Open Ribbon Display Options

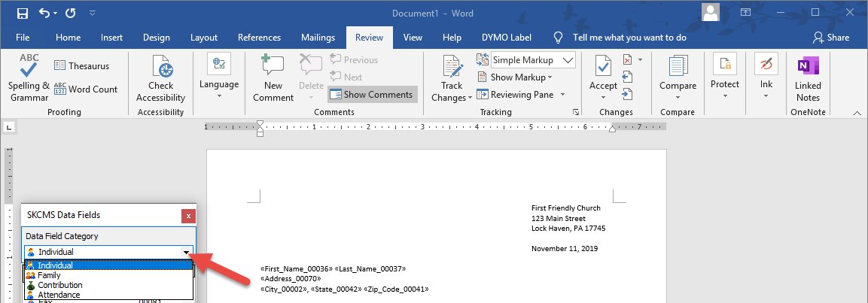[x=745, y=12]
